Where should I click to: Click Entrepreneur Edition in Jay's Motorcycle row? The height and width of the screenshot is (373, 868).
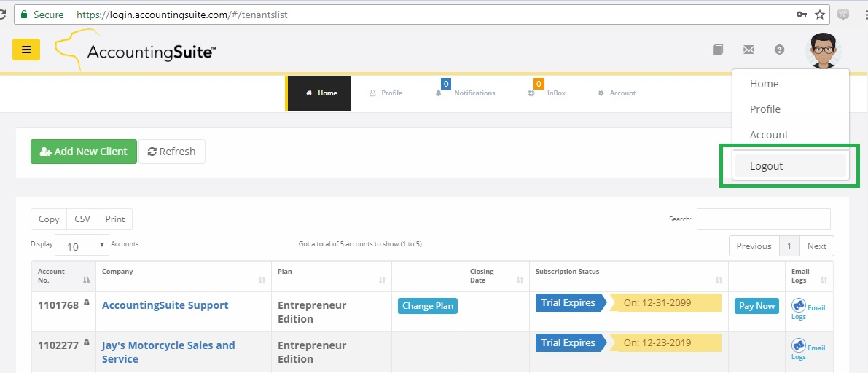coord(312,352)
